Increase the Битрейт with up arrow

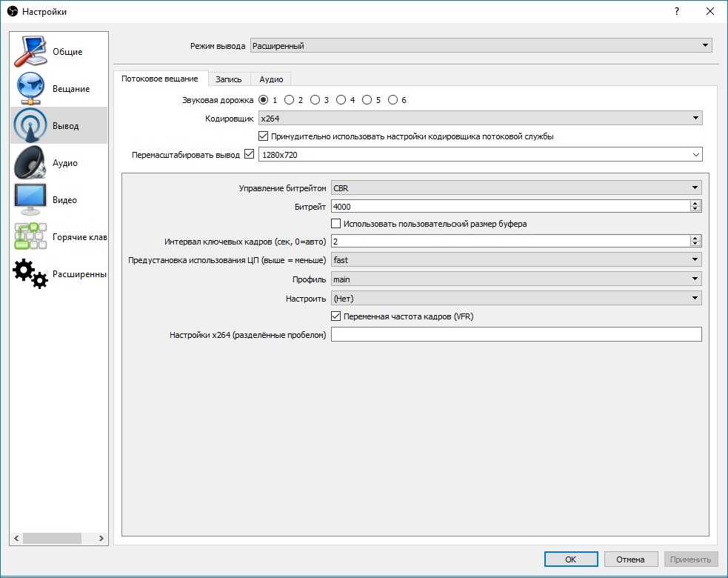[x=695, y=204]
